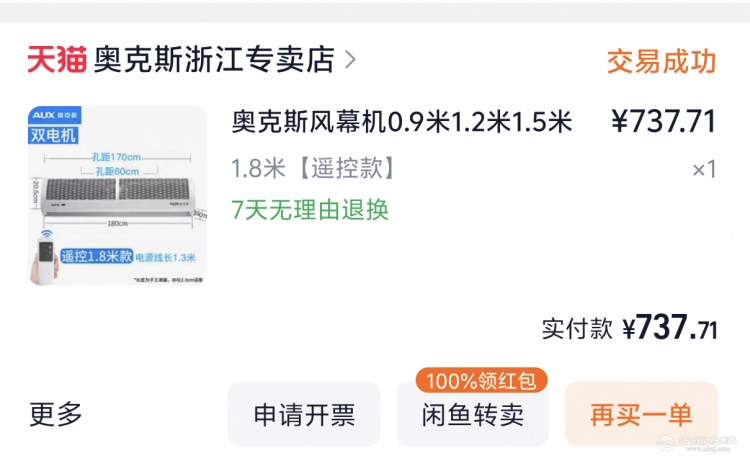The height and width of the screenshot is (461, 750).
Task: Click the 交易成功 order status
Action: pos(661,60)
